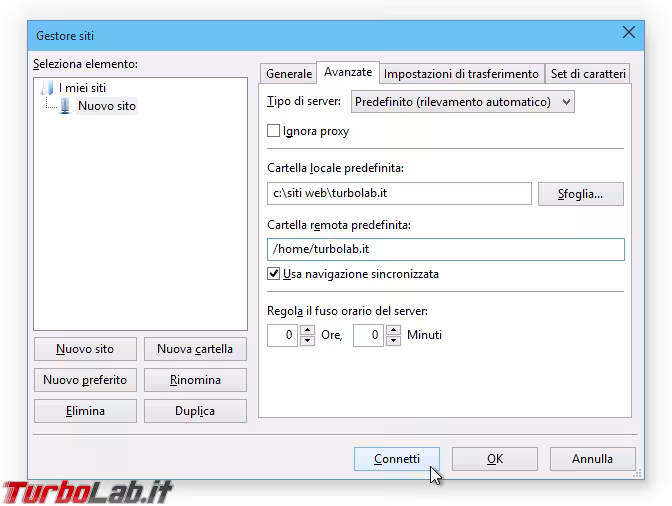Click the I miei siti folder icon
This screenshot has height=506, width=672.
coord(47,88)
